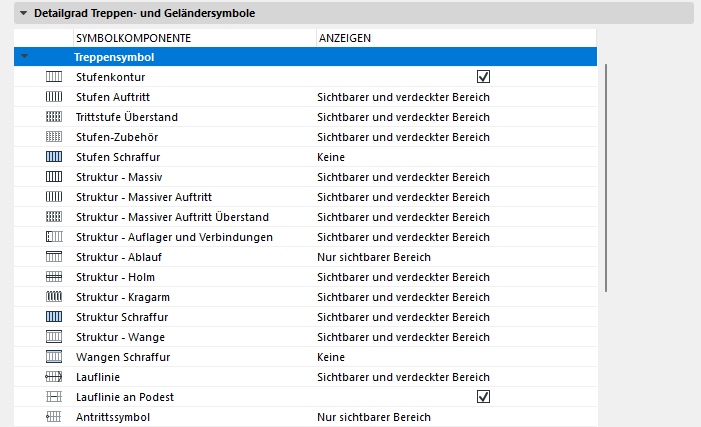Select the Lauflinie symbol icon

pyautogui.click(x=54, y=377)
